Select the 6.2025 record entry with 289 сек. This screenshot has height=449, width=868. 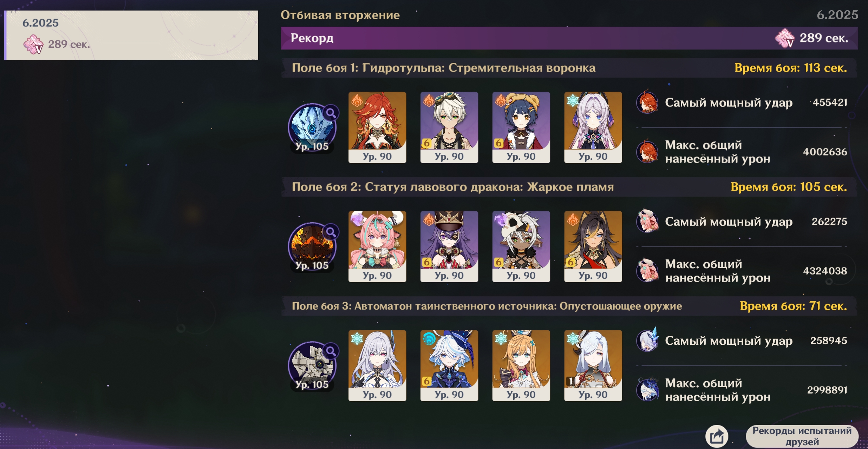pyautogui.click(x=131, y=35)
